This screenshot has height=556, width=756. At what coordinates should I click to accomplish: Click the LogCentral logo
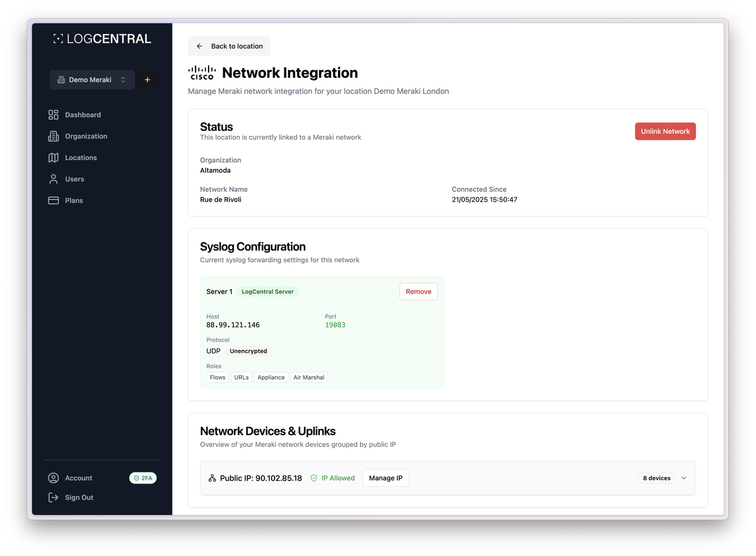[102, 38]
